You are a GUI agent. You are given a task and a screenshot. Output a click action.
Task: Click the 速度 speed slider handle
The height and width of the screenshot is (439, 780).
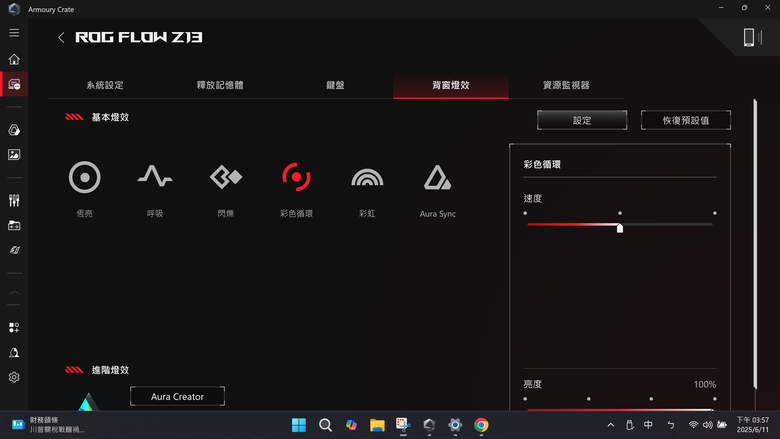(620, 228)
